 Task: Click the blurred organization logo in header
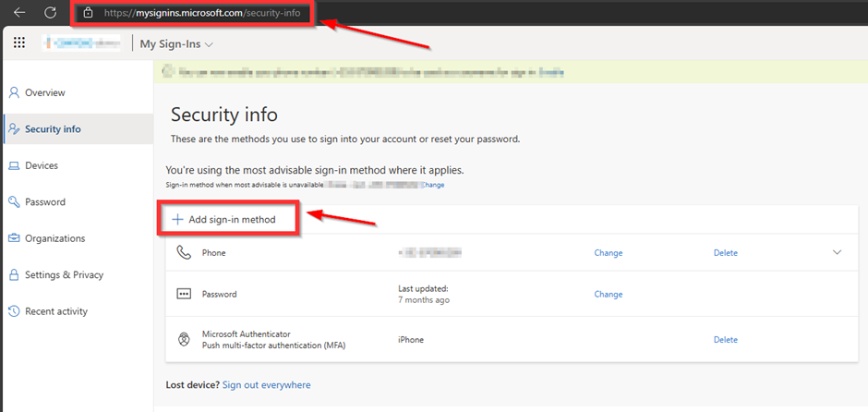(x=82, y=43)
